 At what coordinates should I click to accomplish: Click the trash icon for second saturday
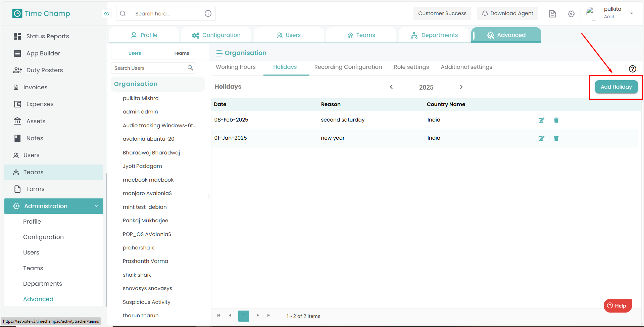click(x=556, y=120)
